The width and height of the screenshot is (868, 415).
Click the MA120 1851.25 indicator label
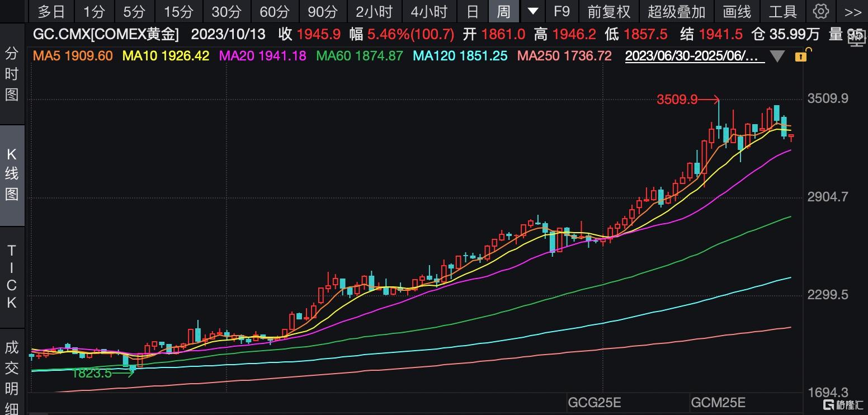pyautogui.click(x=460, y=56)
